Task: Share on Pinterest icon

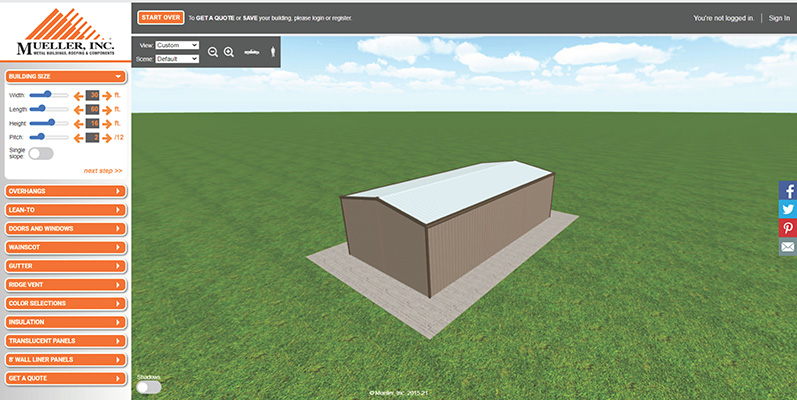Action: (787, 228)
